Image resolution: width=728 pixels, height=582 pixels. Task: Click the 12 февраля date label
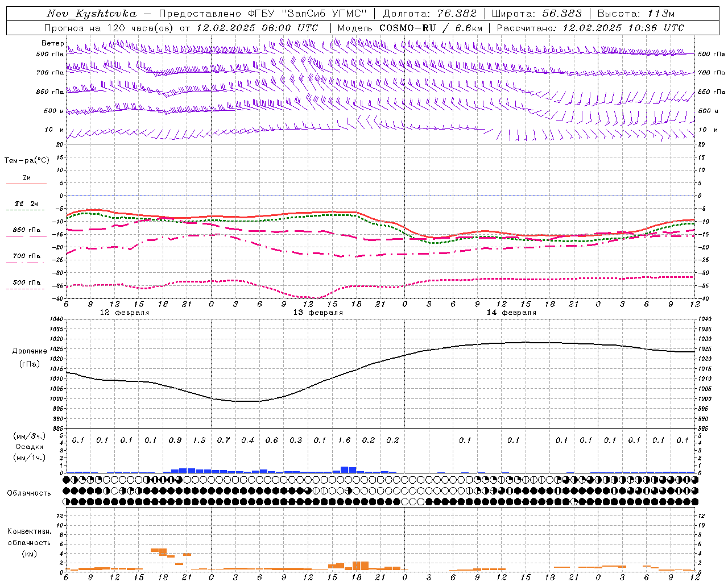coord(125,313)
